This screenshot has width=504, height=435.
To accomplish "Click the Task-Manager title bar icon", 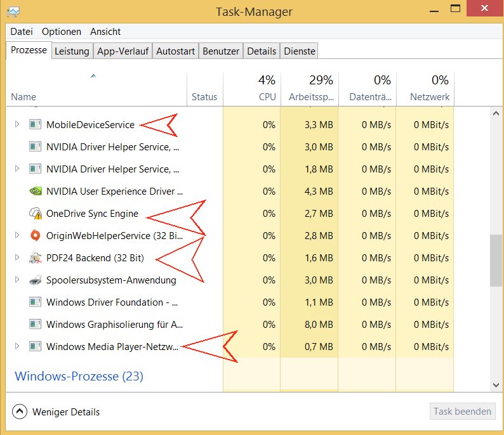I will pos(12,12).
